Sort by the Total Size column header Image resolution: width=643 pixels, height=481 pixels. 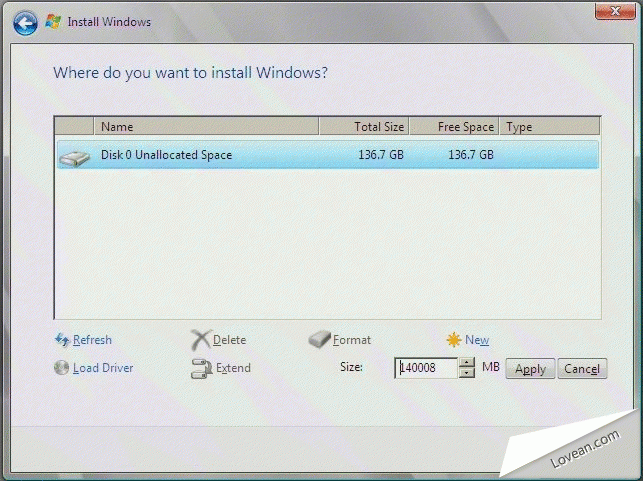pyautogui.click(x=364, y=126)
